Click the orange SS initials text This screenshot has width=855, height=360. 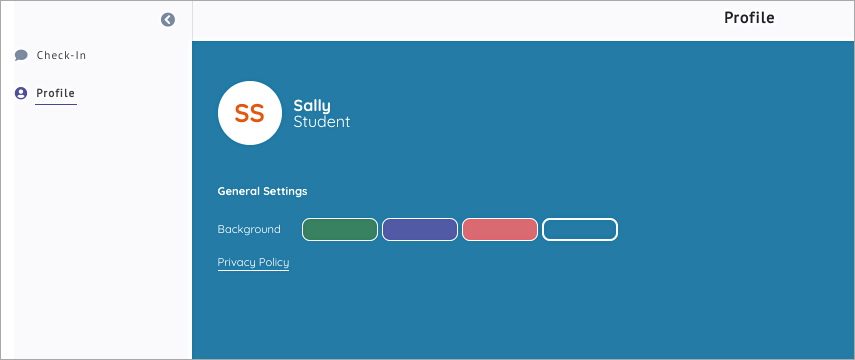click(250, 113)
